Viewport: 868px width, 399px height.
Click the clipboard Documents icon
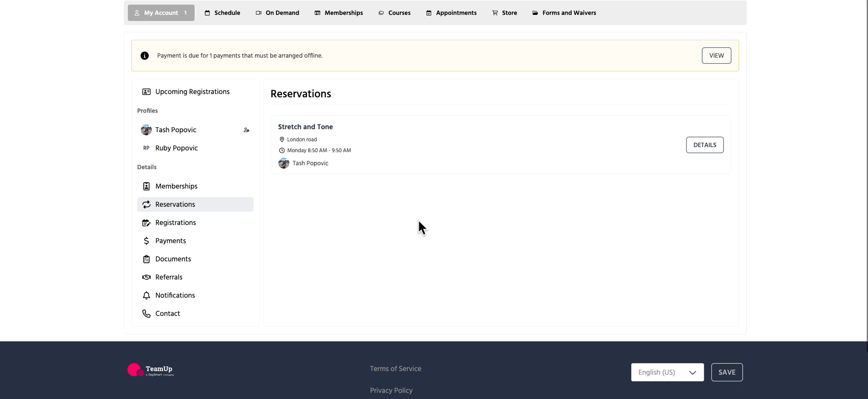[x=146, y=259]
